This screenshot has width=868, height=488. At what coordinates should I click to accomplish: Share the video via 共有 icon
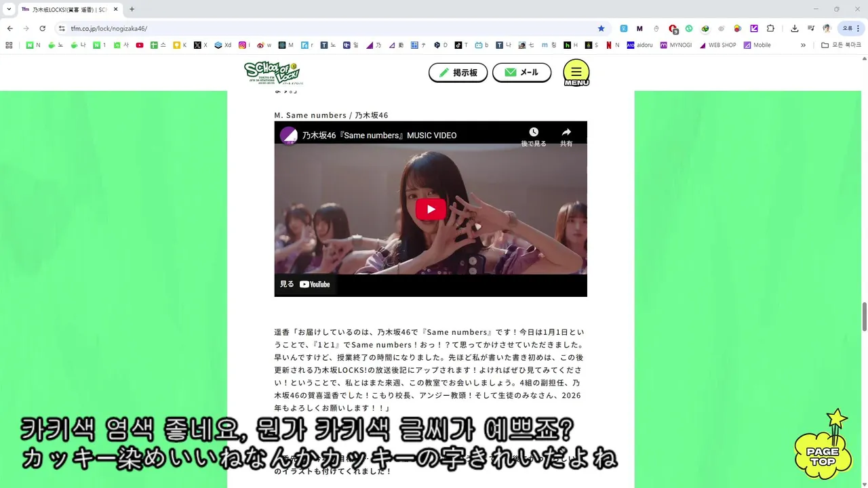pos(566,137)
